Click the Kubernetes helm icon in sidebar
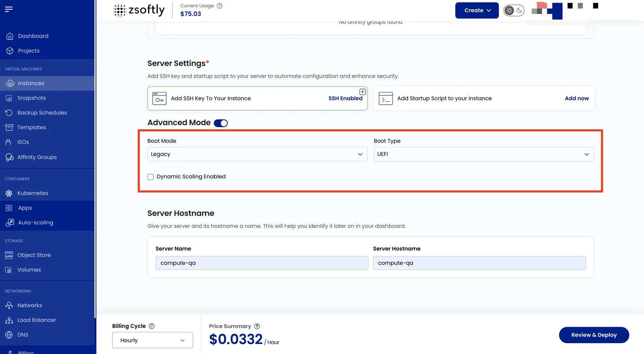The height and width of the screenshot is (354, 644). pyautogui.click(x=9, y=193)
